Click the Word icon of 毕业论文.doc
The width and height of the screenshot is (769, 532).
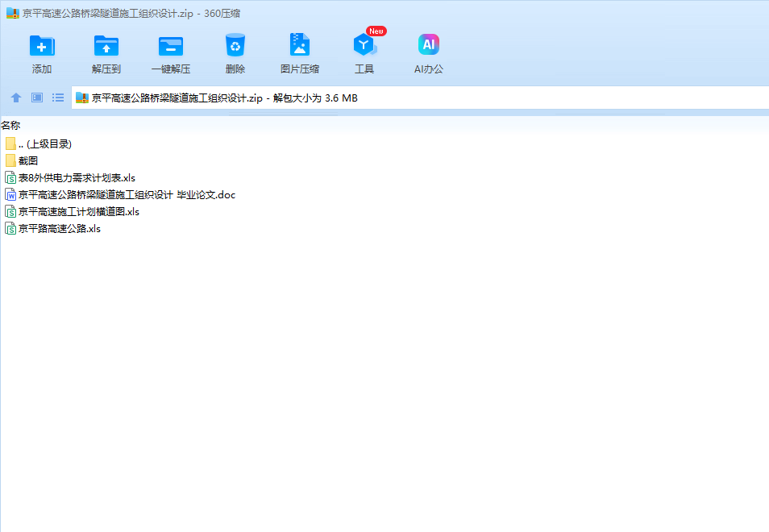click(x=10, y=194)
